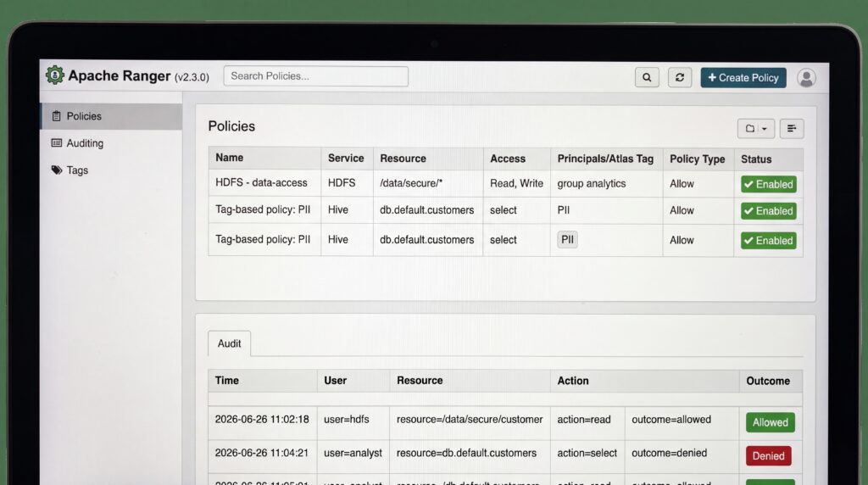Viewport: 868px width, 485px height.
Task: Open Policies in the sidebar
Action: (111, 116)
